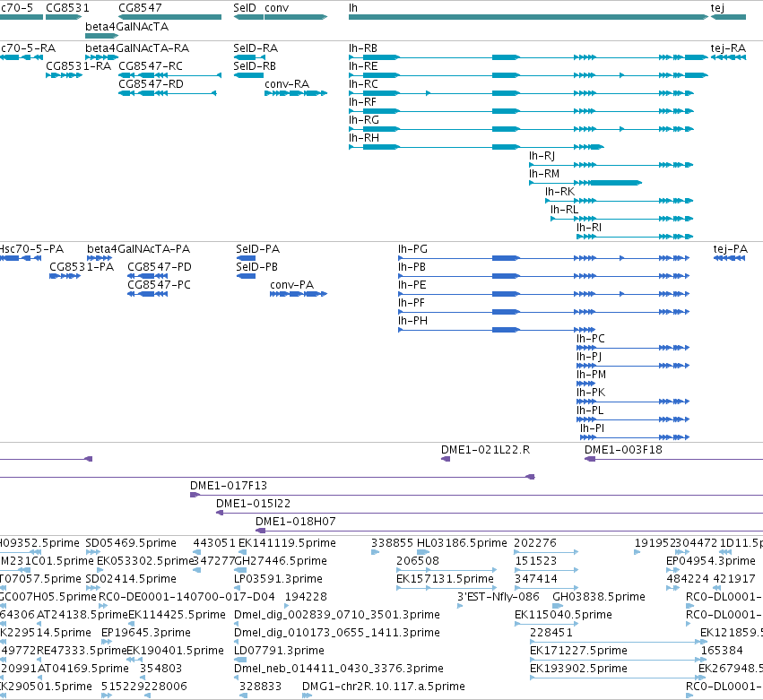Select protein Ih-PI label
This screenshot has height=700, width=763.
[593, 428]
